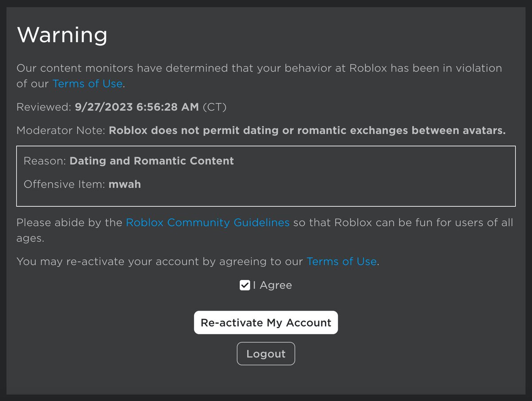Click the content monitors violation notice

pos(259,68)
